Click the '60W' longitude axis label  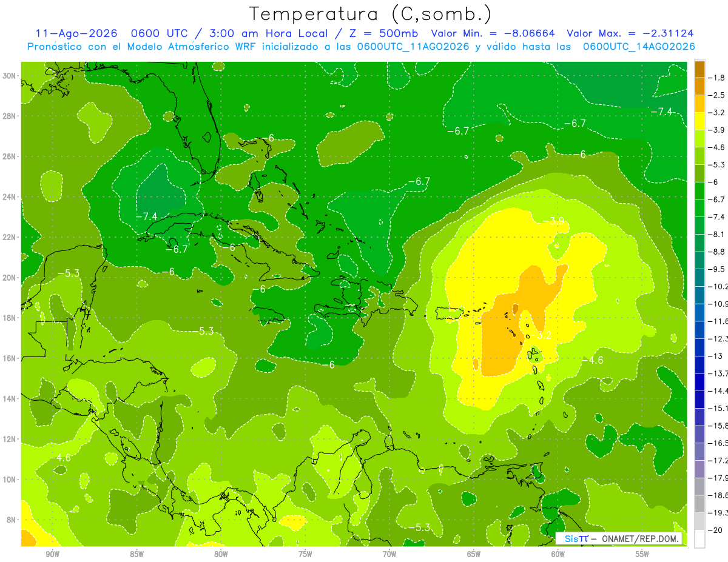[558, 554]
